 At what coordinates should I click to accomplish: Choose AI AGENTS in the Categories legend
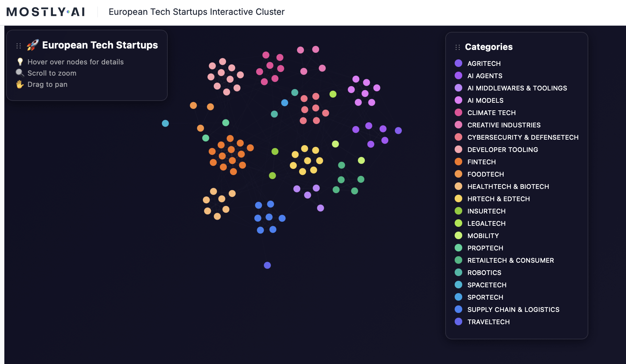click(485, 76)
